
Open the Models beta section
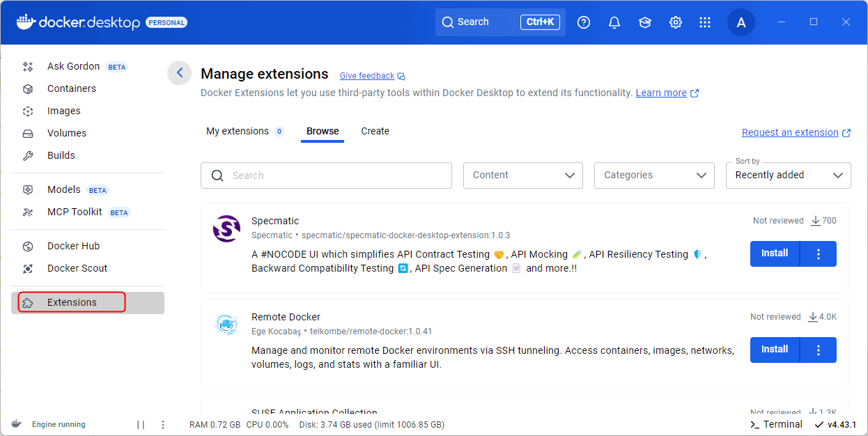(x=63, y=189)
